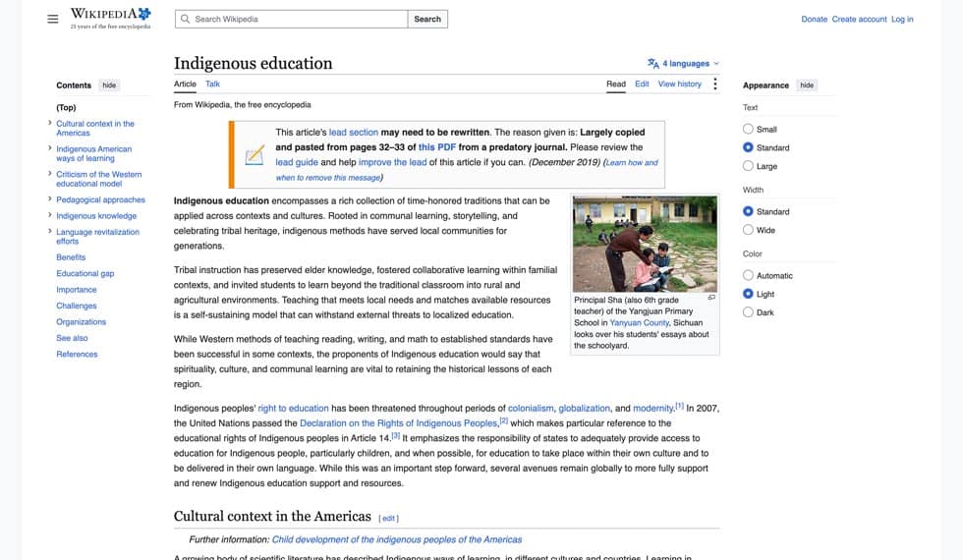Hide the Contents sidebar
Screen dimensions: 963x560
[109, 85]
